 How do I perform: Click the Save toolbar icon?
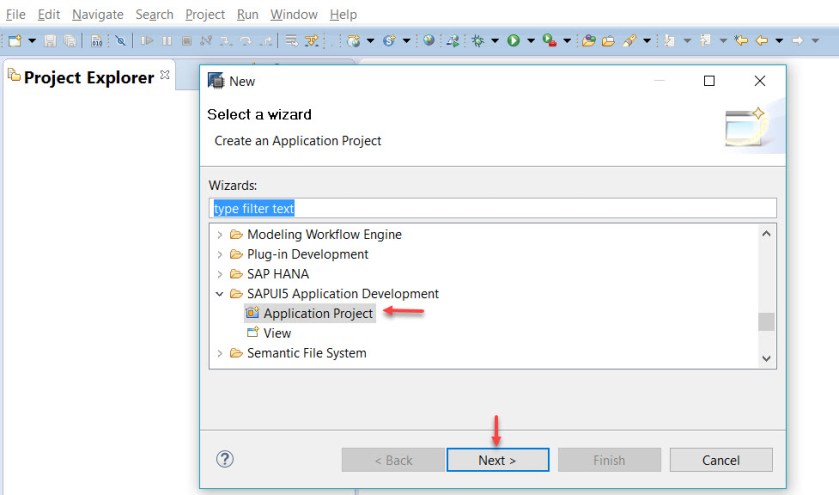click(50, 41)
